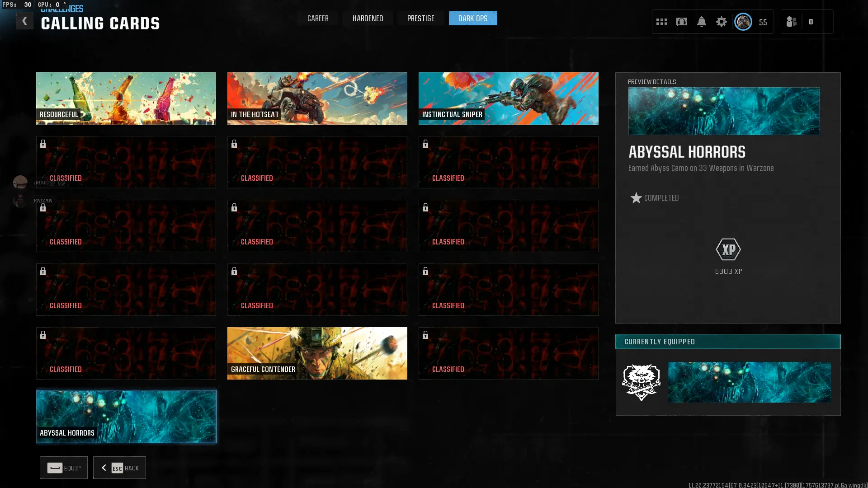868x488 pixels.
Task: Open the Prestige tab
Action: [420, 19]
